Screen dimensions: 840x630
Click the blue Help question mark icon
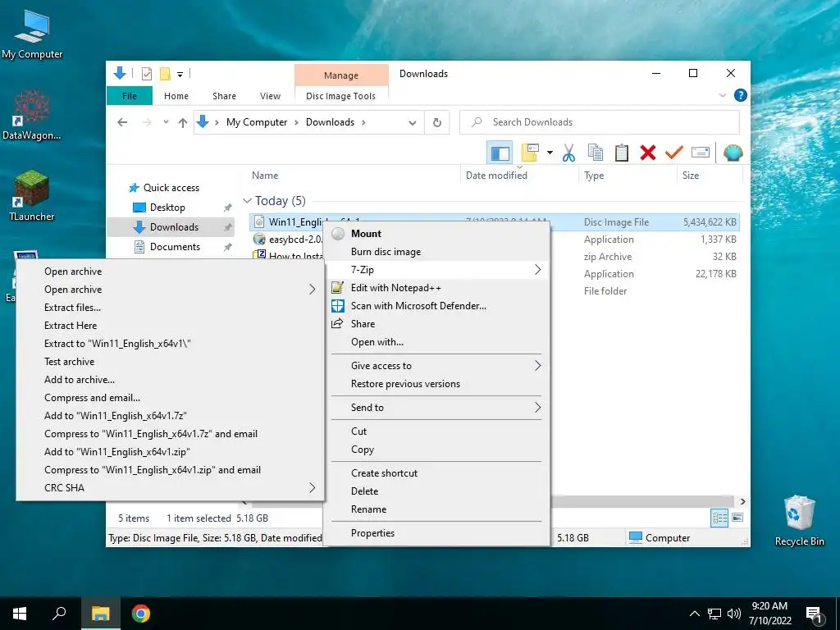741,95
